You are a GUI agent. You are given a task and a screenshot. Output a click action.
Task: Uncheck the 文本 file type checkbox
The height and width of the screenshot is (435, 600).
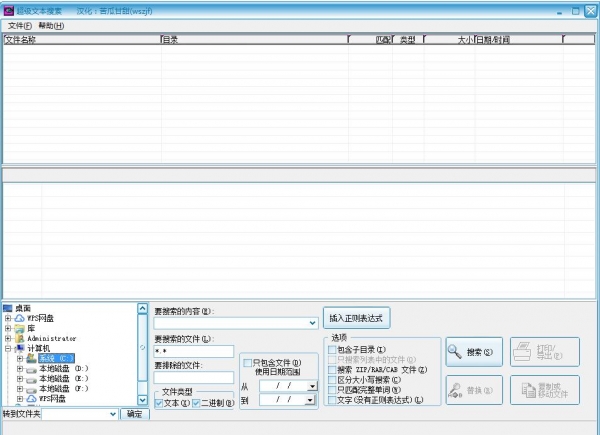coord(159,403)
